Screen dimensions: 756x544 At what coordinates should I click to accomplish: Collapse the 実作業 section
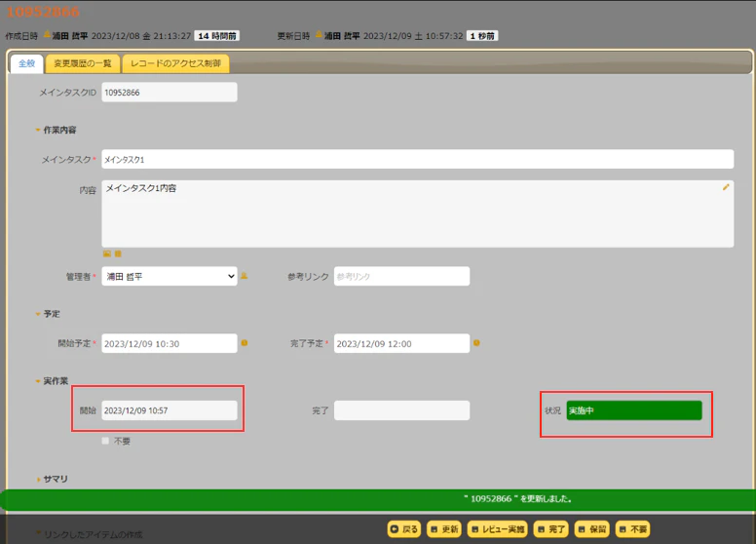pos(52,381)
